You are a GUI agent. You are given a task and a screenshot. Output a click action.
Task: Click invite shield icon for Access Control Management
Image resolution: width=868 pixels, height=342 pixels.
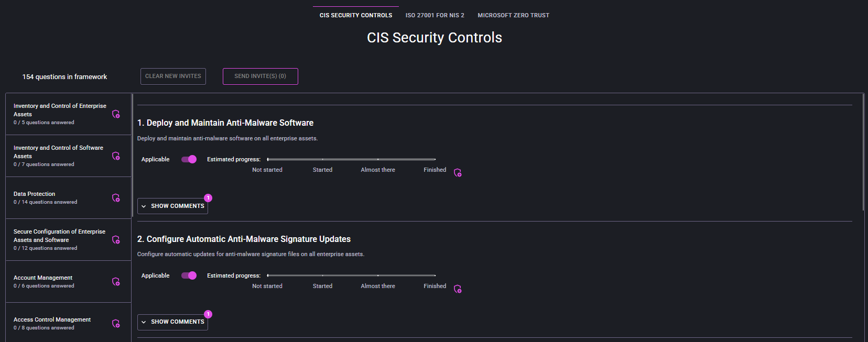116,324
